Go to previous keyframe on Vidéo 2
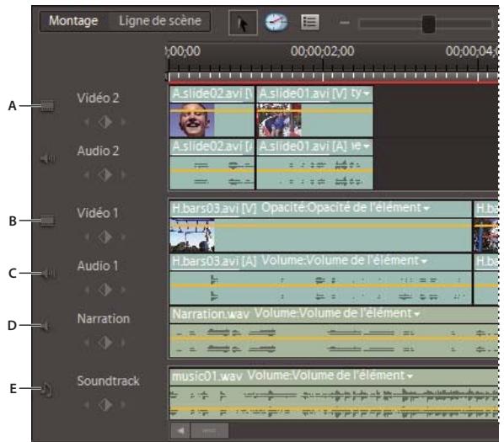504x442 pixels. 86,122
